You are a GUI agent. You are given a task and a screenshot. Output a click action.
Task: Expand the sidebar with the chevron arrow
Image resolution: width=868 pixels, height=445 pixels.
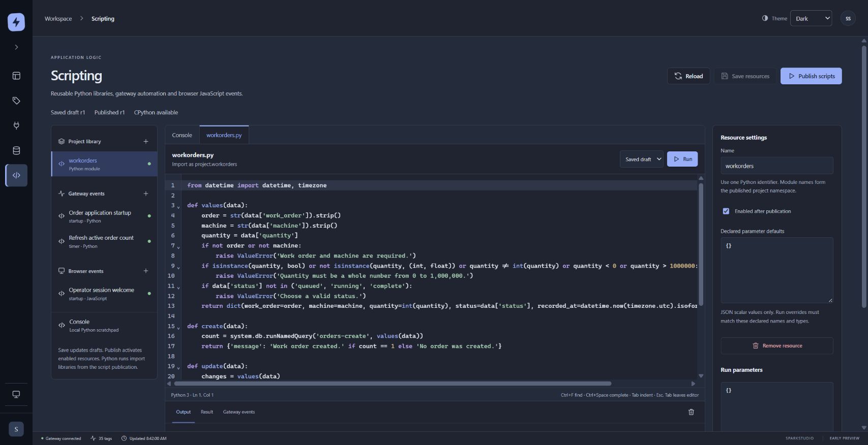(x=16, y=47)
